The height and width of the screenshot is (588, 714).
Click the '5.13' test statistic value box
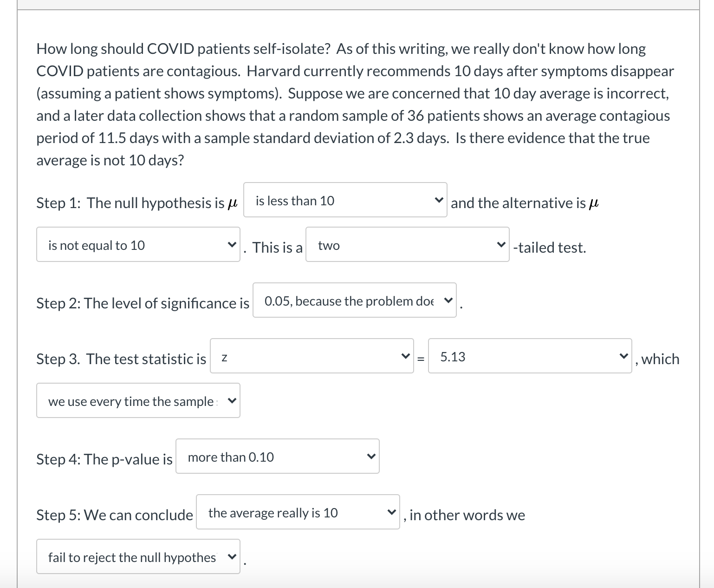pos(530,357)
